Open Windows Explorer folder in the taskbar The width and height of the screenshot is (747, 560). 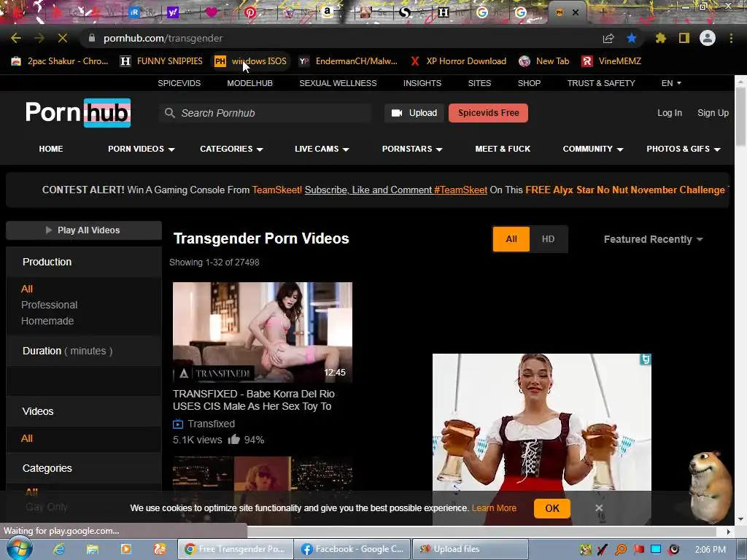(93, 549)
